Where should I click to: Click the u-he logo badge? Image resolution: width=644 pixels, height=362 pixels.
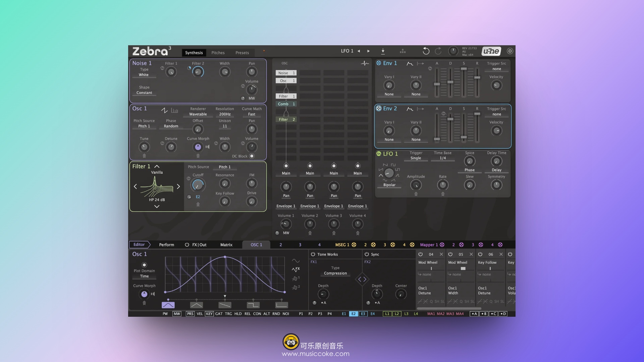(x=491, y=51)
